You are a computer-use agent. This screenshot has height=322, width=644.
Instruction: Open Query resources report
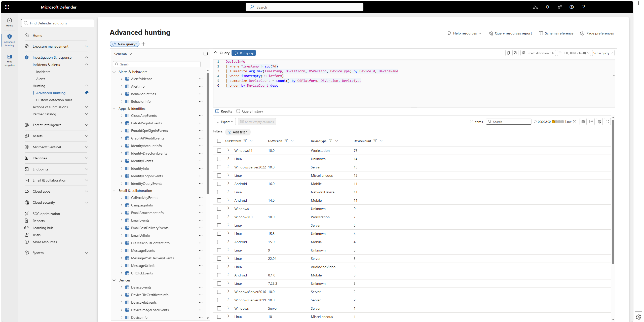coord(510,33)
